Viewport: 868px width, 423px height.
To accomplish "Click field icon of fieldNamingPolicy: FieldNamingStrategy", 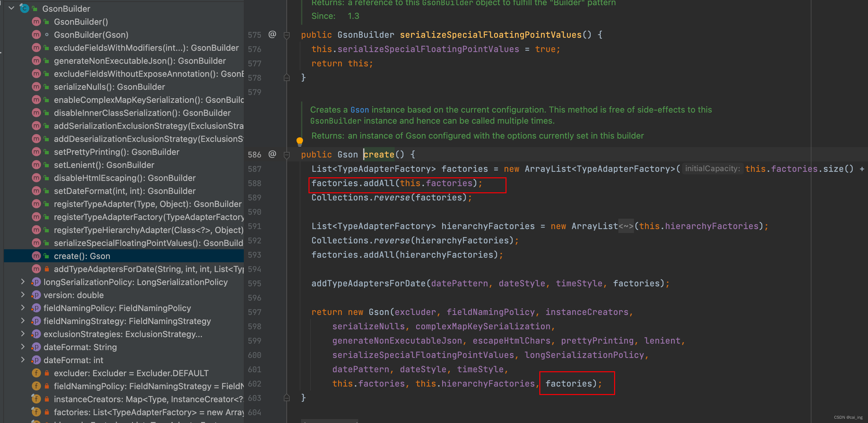I will click(36, 386).
